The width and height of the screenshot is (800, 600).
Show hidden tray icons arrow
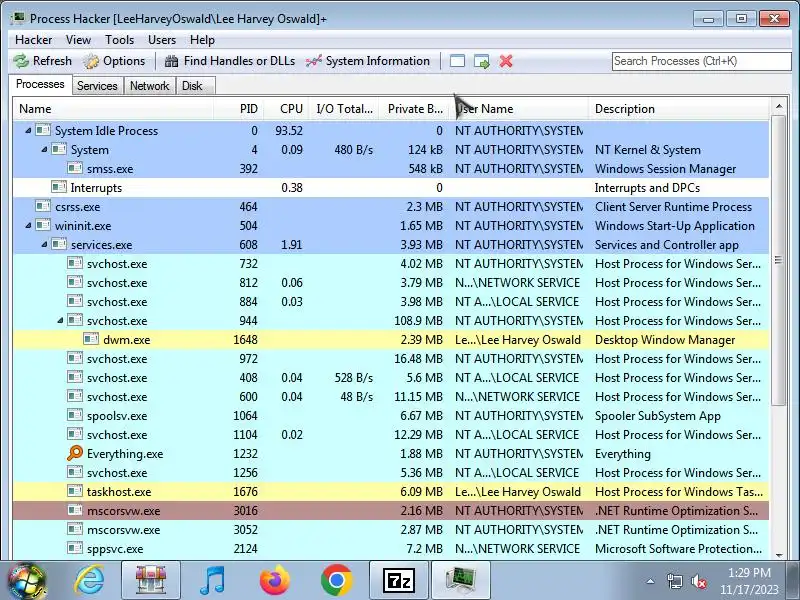point(651,581)
